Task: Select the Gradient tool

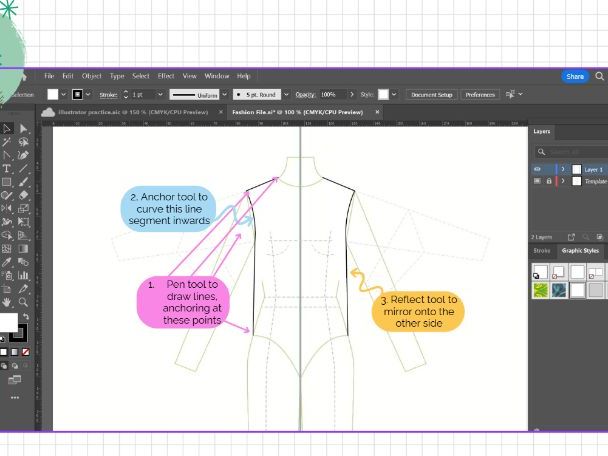Action: [x=23, y=249]
